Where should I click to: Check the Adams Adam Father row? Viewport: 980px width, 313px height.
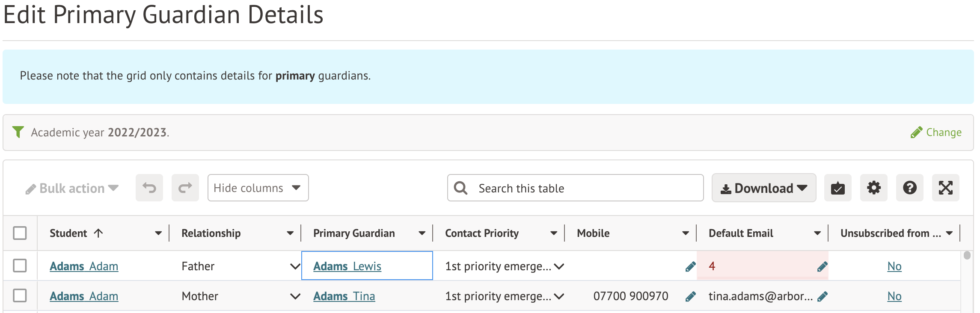pyautogui.click(x=20, y=266)
